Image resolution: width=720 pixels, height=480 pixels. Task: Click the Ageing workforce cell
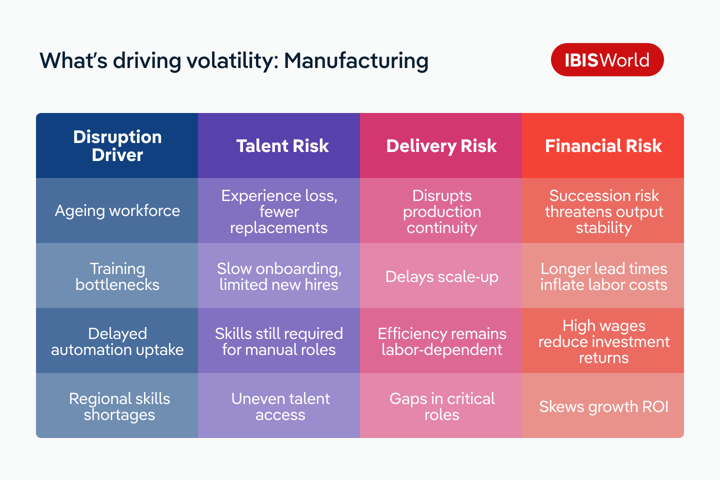click(x=117, y=211)
